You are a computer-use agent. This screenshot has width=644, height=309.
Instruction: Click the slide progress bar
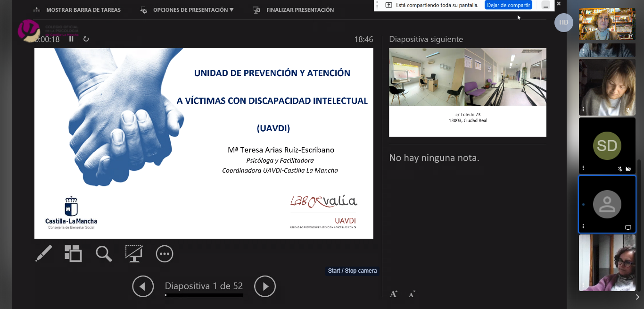point(204,295)
